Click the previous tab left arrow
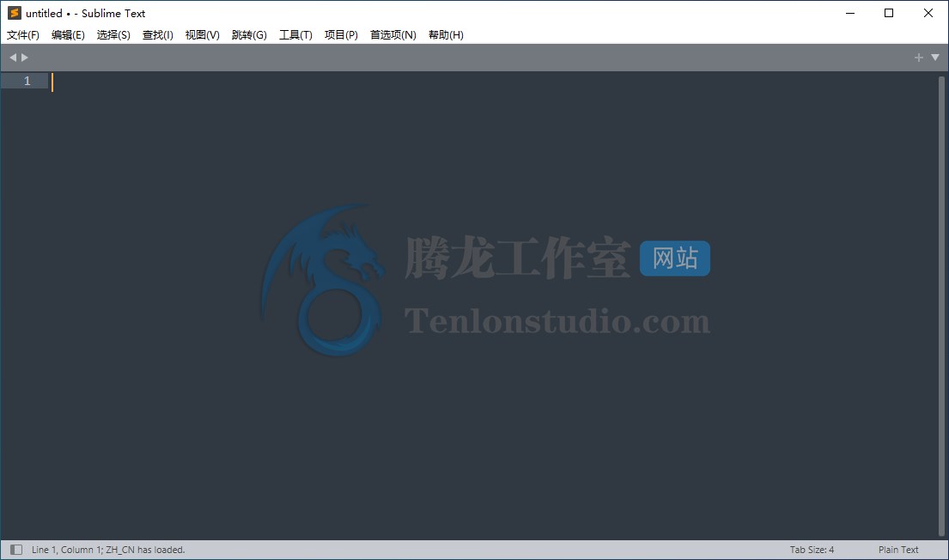This screenshot has height=560, width=949. point(13,58)
